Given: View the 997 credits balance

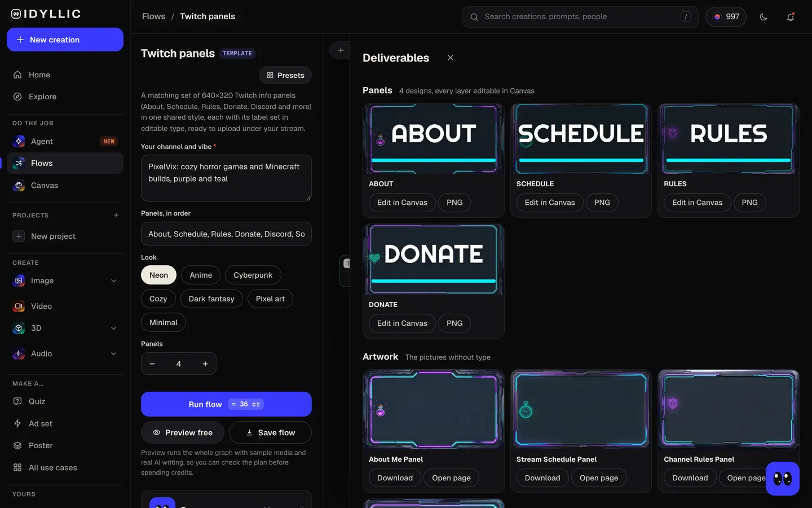Looking at the screenshot, I should (x=726, y=17).
